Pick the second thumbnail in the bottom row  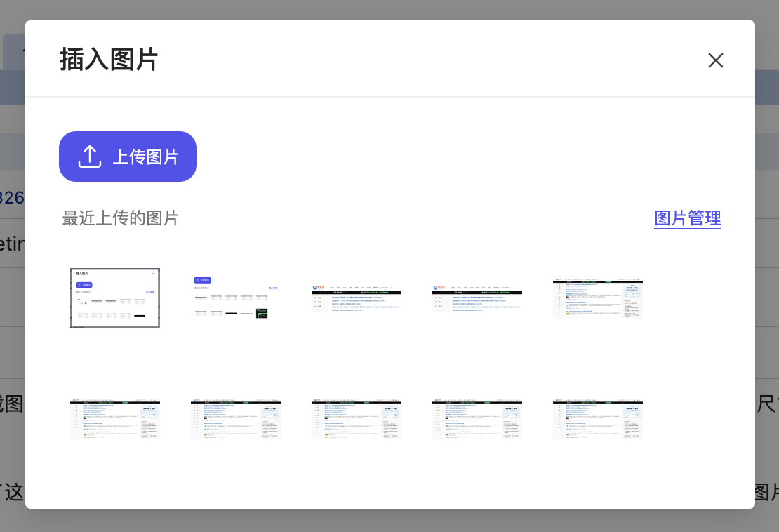pyautogui.click(x=236, y=420)
